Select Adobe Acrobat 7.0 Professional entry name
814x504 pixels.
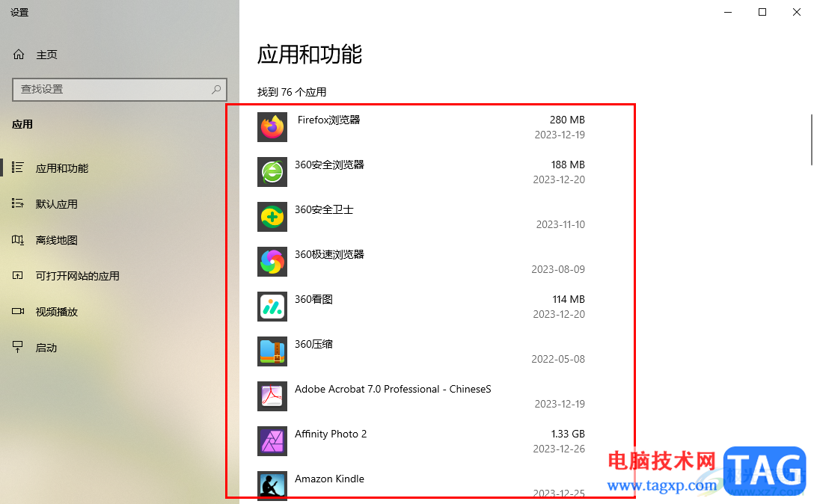(x=393, y=390)
